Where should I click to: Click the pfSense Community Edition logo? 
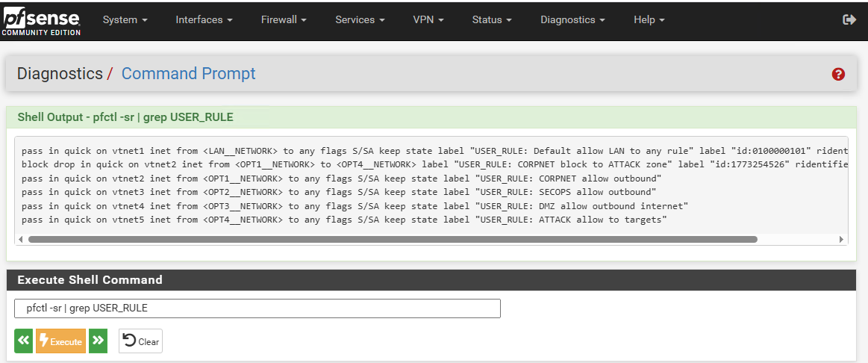click(42, 20)
